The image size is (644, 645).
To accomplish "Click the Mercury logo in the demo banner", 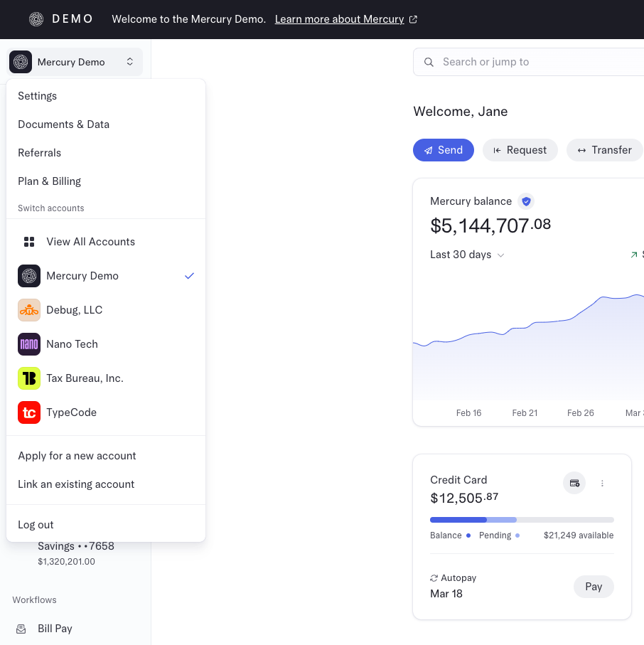I will pos(36,19).
